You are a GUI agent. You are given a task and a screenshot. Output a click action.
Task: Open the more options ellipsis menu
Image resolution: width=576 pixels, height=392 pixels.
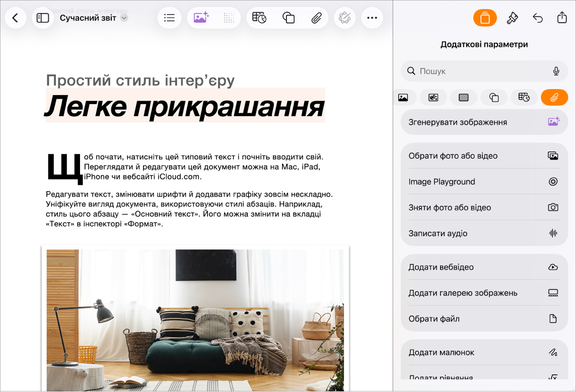tap(372, 18)
